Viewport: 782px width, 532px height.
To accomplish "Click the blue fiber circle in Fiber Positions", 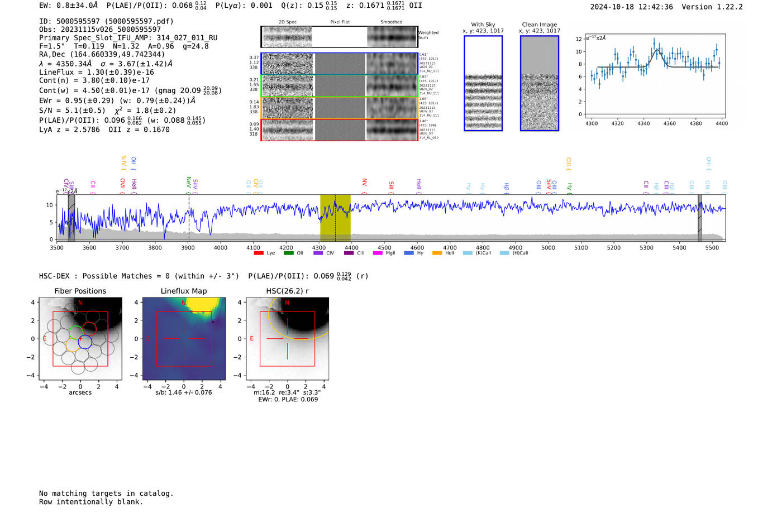I will click(x=85, y=342).
